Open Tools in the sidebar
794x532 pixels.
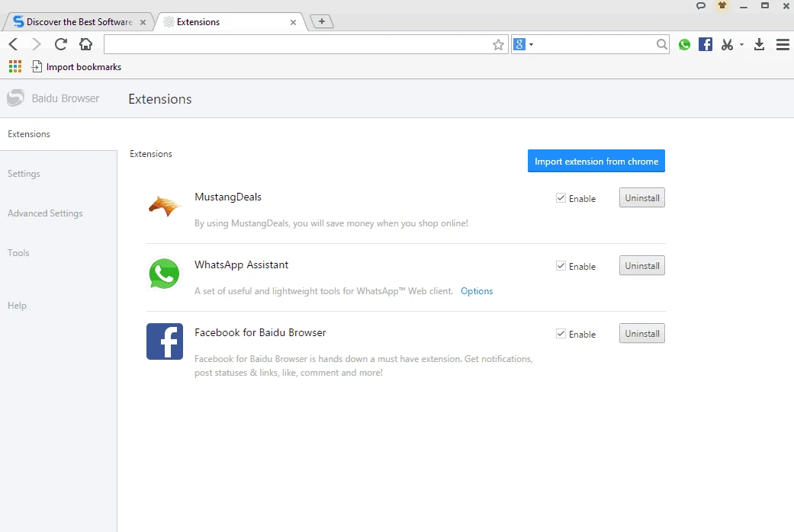click(x=18, y=252)
